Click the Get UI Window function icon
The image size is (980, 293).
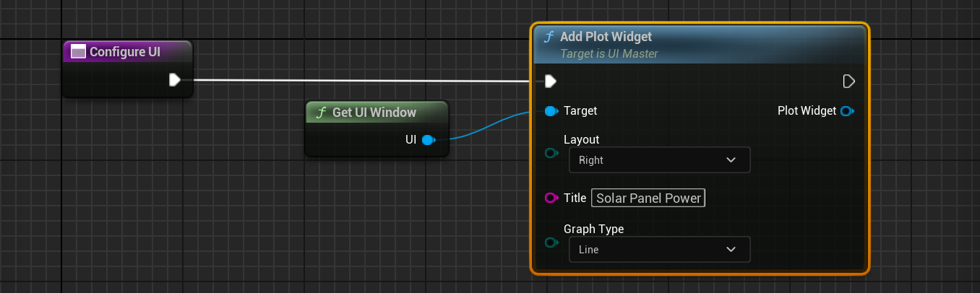[322, 113]
